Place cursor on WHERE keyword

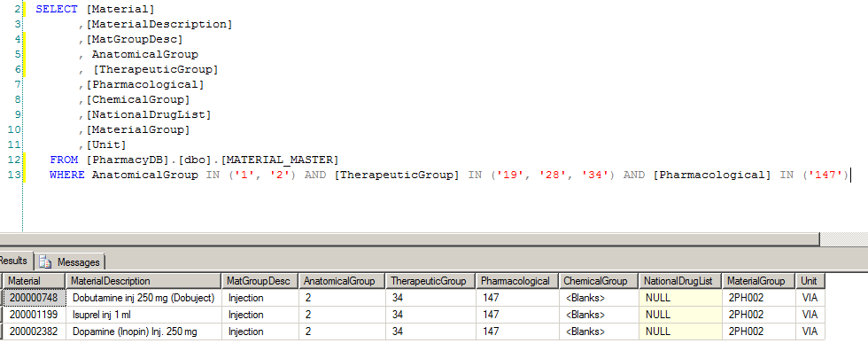tap(67, 175)
